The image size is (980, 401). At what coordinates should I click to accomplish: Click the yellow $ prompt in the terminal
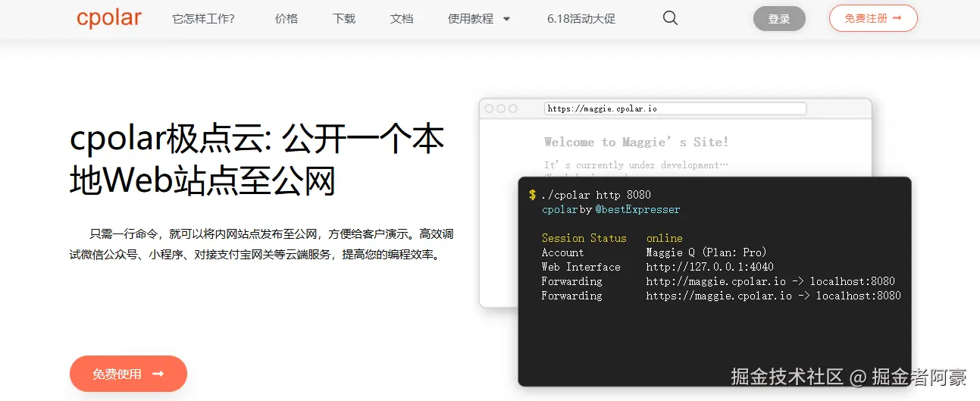[533, 195]
